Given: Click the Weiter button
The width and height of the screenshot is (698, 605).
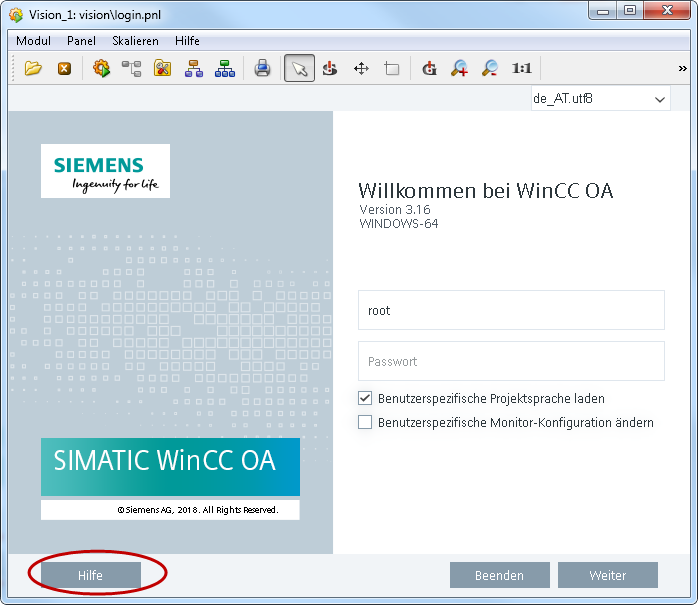Looking at the screenshot, I should [x=607, y=575].
